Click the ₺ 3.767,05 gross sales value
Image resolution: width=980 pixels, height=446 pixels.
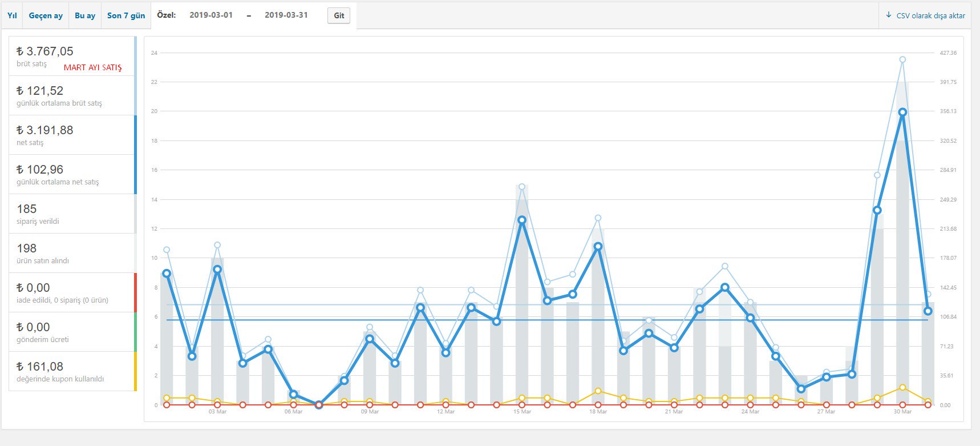pos(45,51)
